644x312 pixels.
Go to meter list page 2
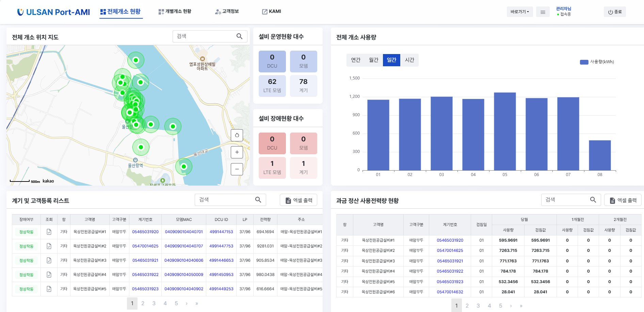pyautogui.click(x=143, y=304)
